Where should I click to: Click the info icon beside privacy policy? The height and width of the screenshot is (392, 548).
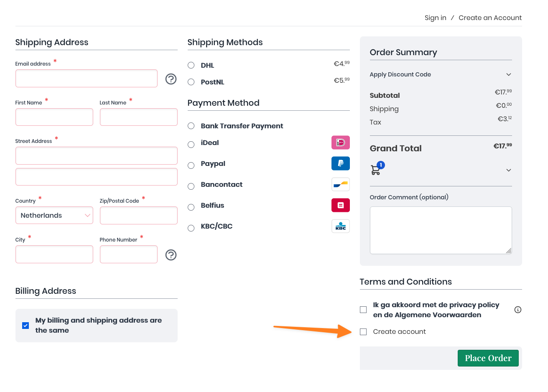click(517, 310)
